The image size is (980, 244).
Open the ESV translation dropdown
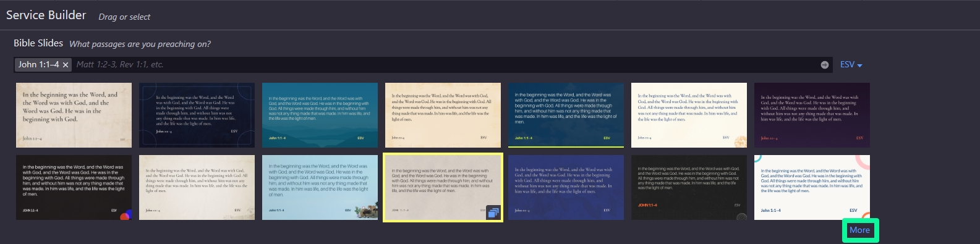click(x=851, y=64)
